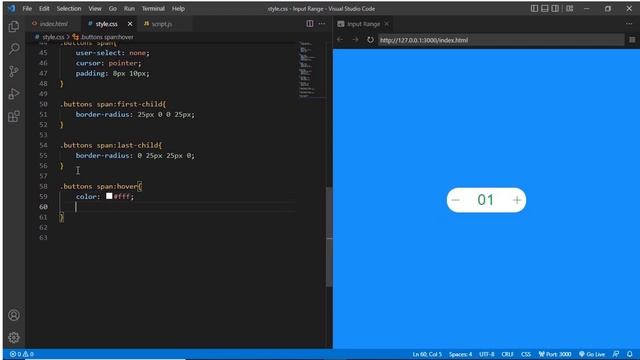
Task: Click the 01 counter value
Action: (486, 200)
